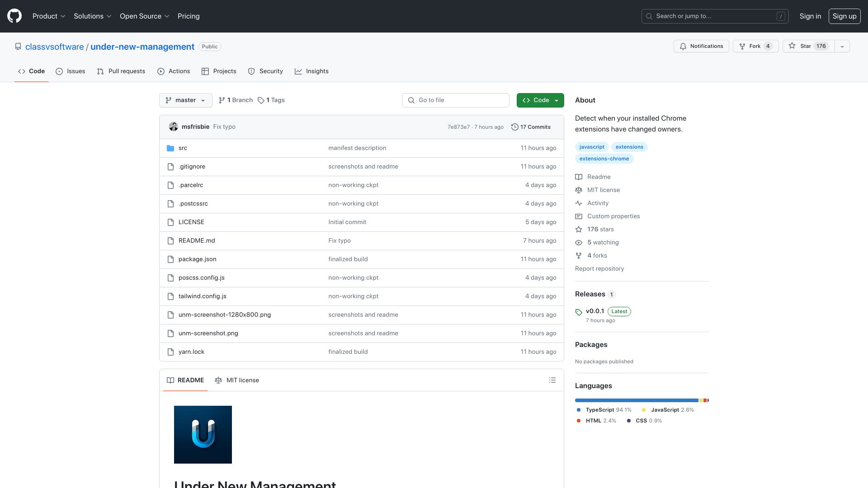Click the file icon for yarn.lock
This screenshot has width=868, height=488.
point(170,352)
